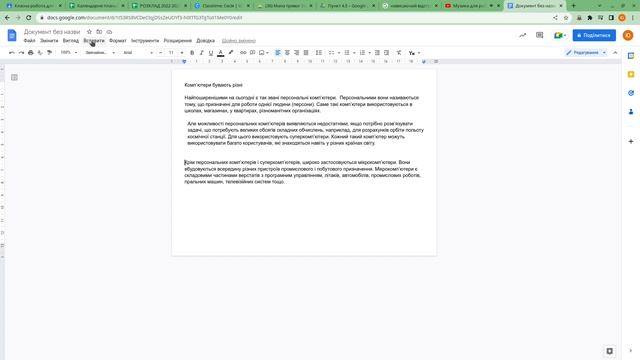640x360 pixels.
Task: Move the document to a folder
Action: pos(99,32)
